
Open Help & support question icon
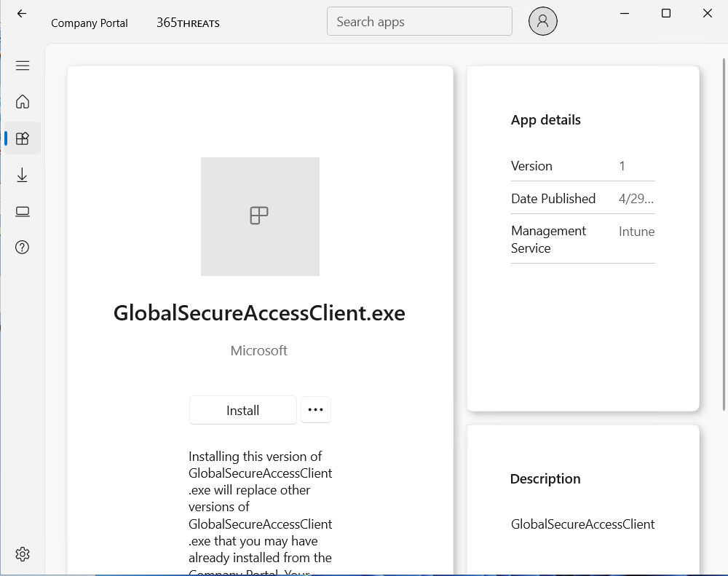(23, 248)
